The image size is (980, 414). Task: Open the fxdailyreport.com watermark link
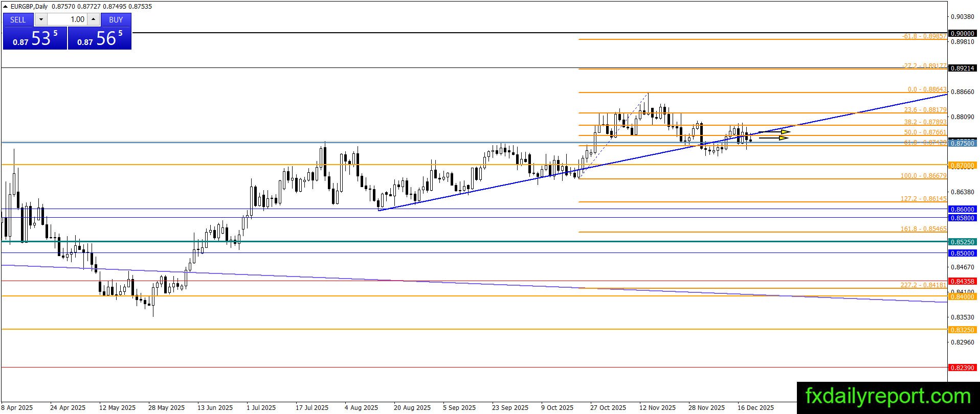click(x=888, y=397)
